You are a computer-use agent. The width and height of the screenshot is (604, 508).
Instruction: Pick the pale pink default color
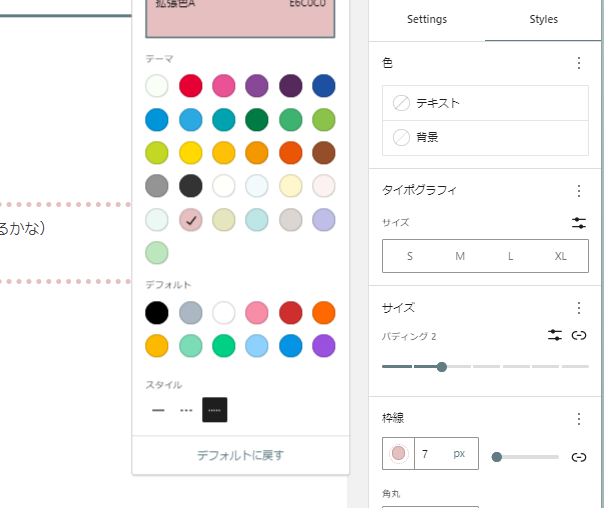pyautogui.click(x=257, y=312)
